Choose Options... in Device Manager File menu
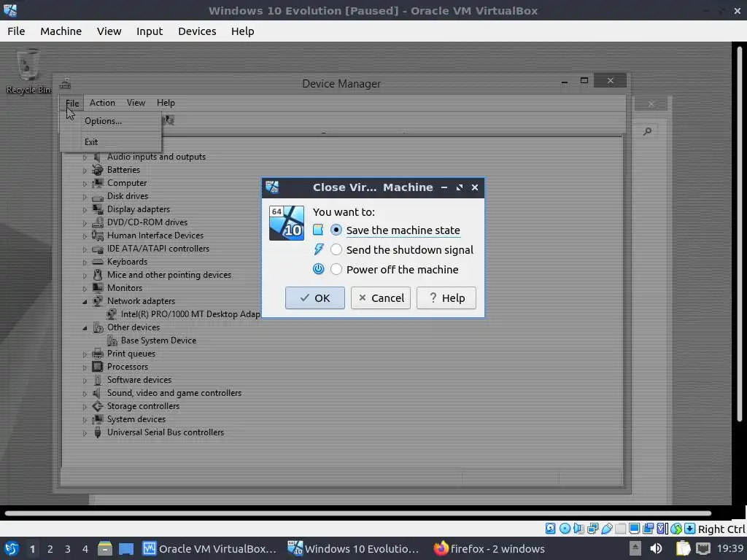Screen dimensions: 747x560 click(111, 121)
